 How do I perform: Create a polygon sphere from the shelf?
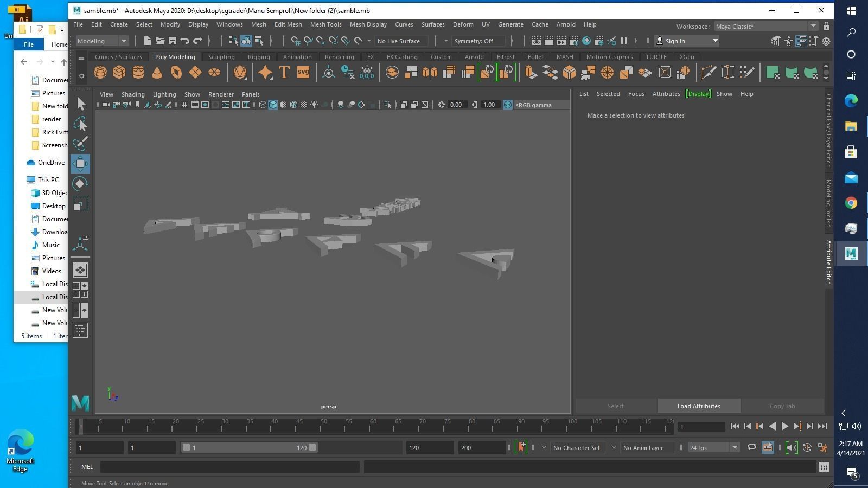tap(100, 72)
